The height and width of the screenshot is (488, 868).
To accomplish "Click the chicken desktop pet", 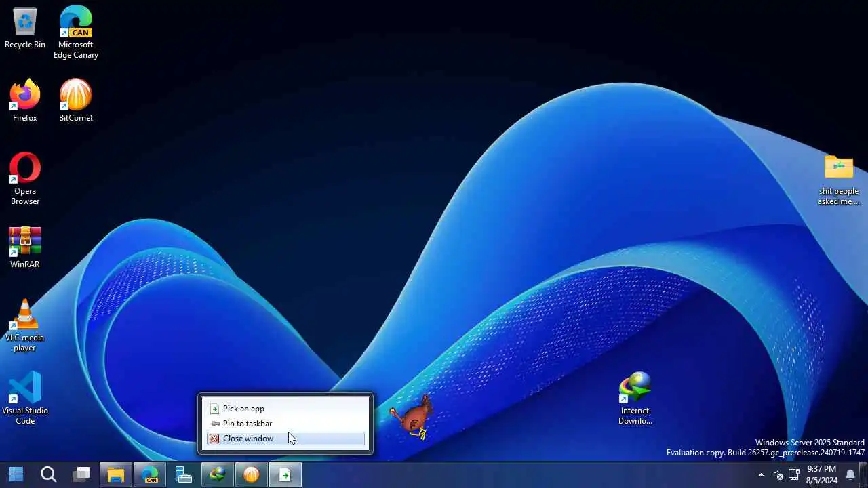I will click(412, 417).
